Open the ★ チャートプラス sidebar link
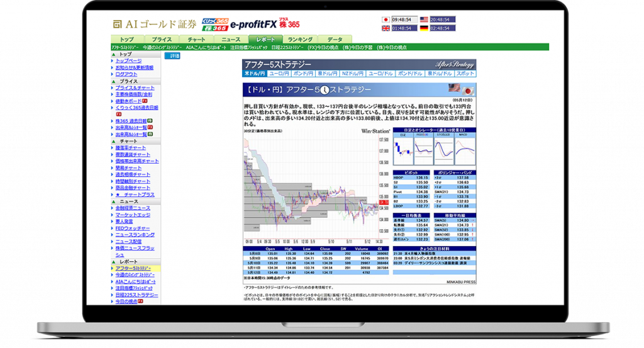The image size is (644, 348). point(135,194)
